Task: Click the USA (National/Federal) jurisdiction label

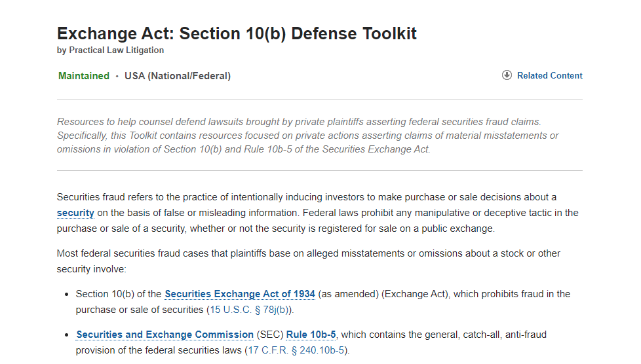Action: 178,76
